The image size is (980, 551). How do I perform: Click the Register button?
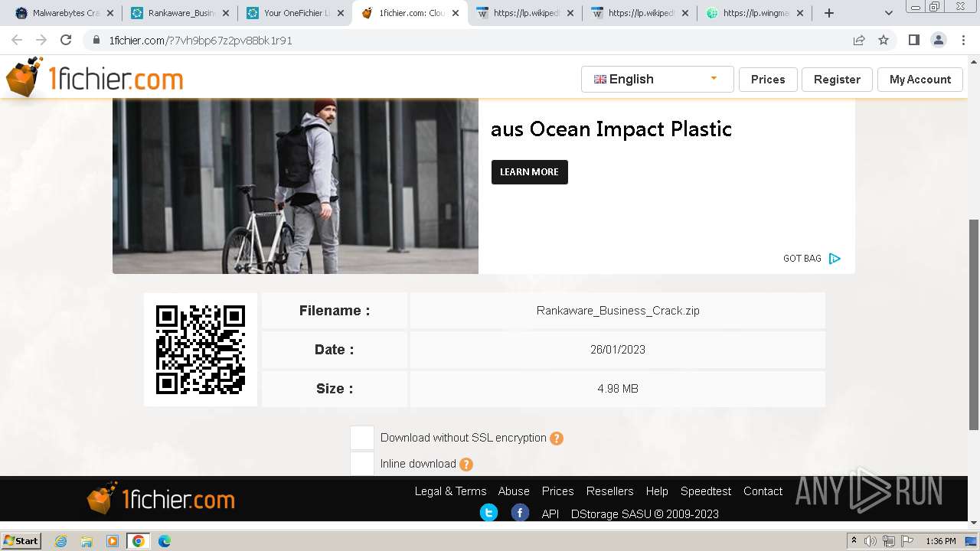837,79
